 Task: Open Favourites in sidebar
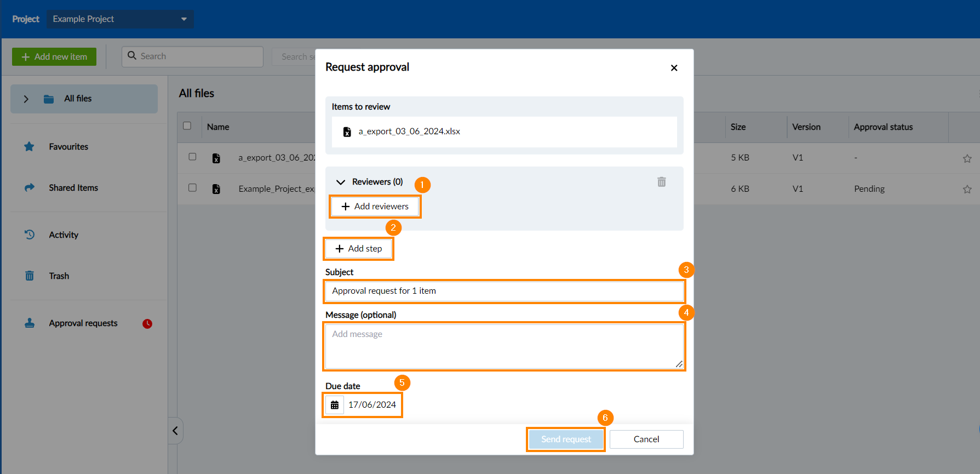click(x=68, y=146)
